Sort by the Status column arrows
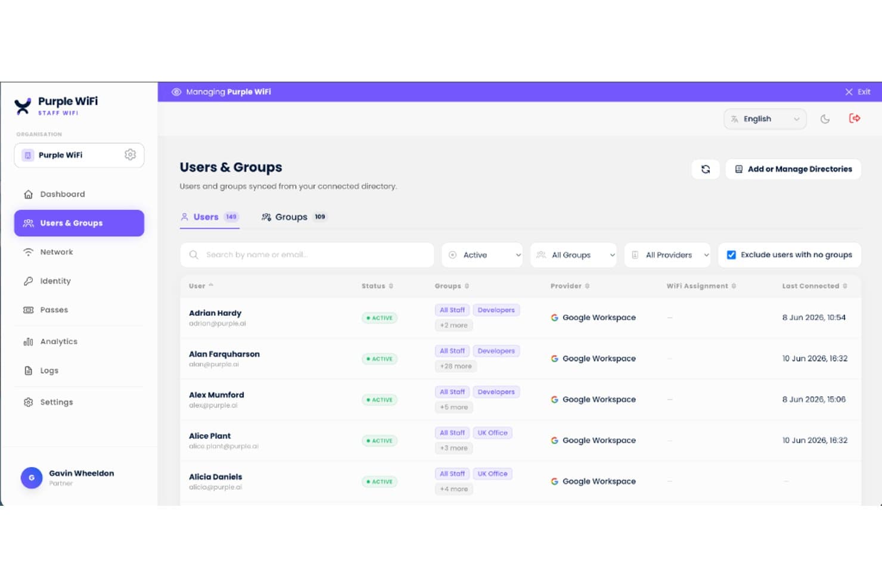This screenshot has width=882, height=588. [x=391, y=286]
